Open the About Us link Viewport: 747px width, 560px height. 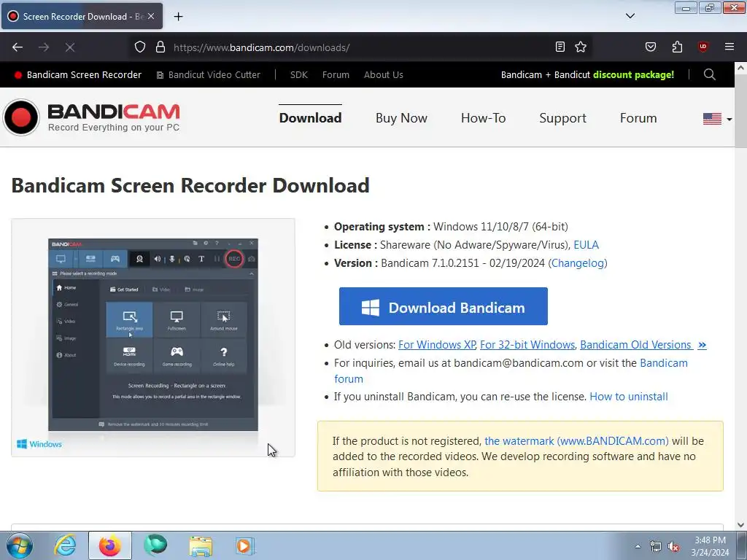tap(384, 75)
